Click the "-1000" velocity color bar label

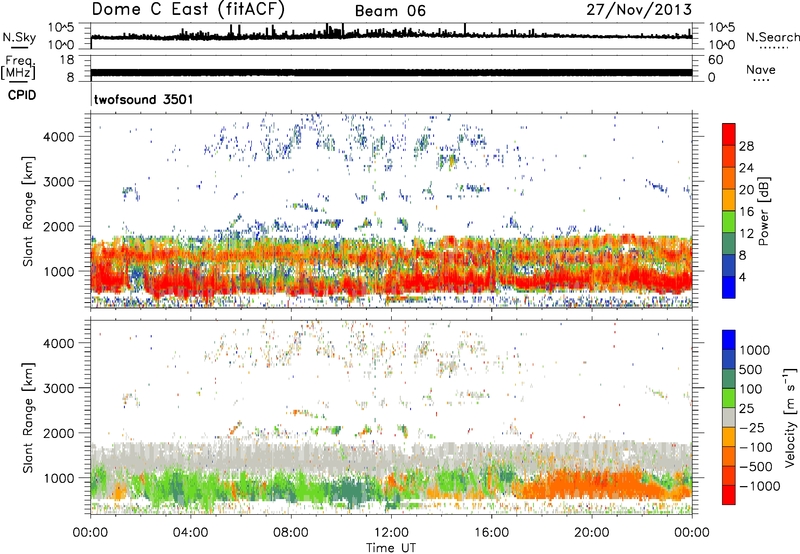[x=759, y=486]
